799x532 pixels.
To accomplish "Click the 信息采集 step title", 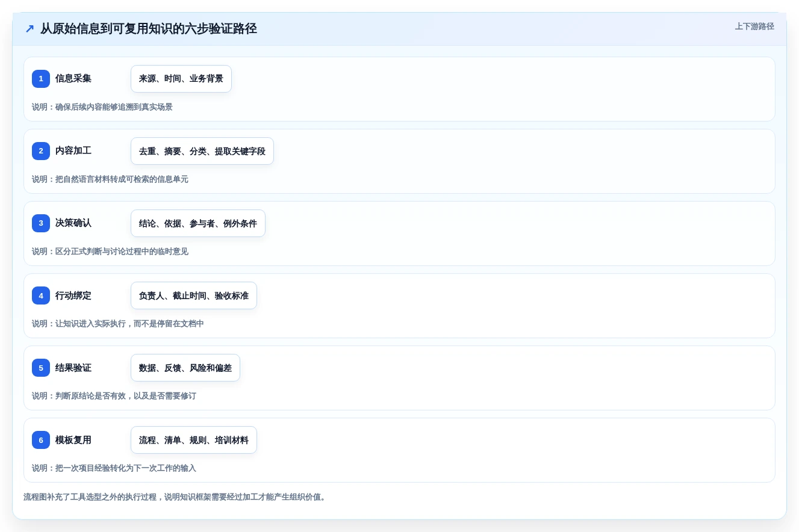I will [x=73, y=79].
